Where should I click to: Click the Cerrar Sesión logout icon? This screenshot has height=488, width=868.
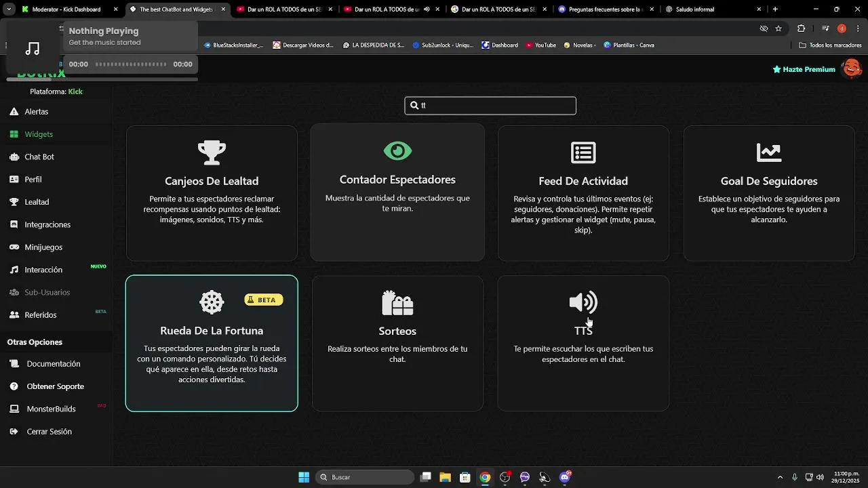14,432
